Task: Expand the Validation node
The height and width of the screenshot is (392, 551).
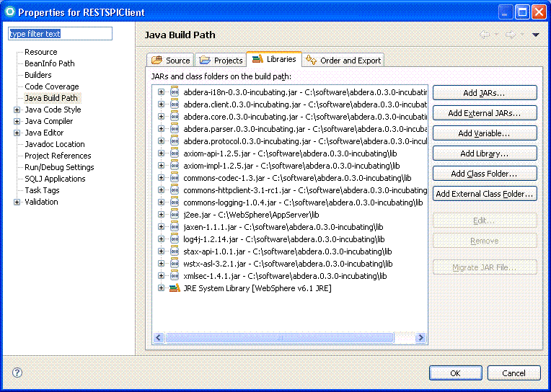Action: coord(17,202)
